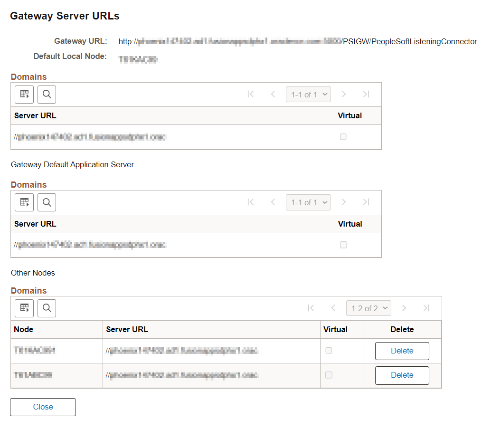Screen dimensions: 482x448
Task: Open the 1-1 of 1 dropdown under Gateway Default
Action: tap(308, 202)
